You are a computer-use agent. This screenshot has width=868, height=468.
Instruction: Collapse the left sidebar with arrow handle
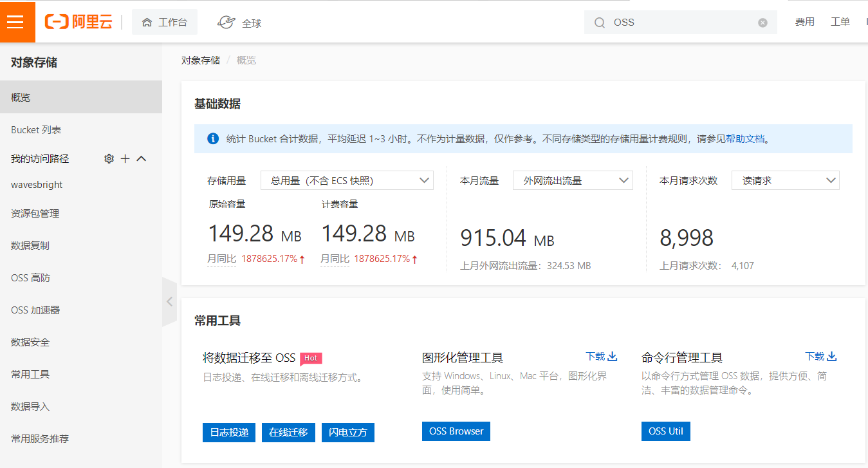(169, 301)
